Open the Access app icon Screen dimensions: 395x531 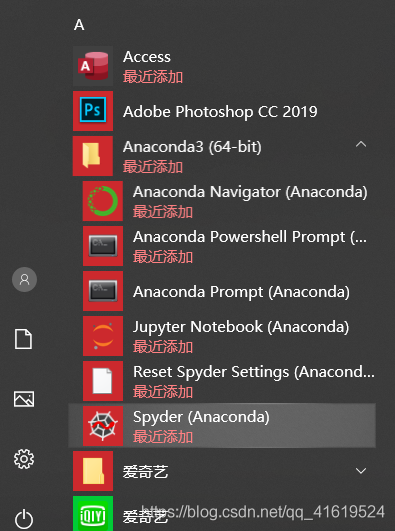tap(93, 66)
